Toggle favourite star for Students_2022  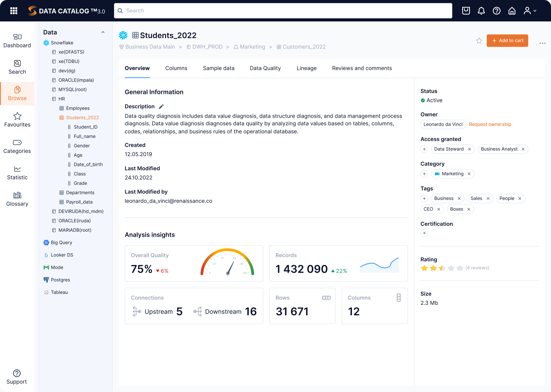479,41
